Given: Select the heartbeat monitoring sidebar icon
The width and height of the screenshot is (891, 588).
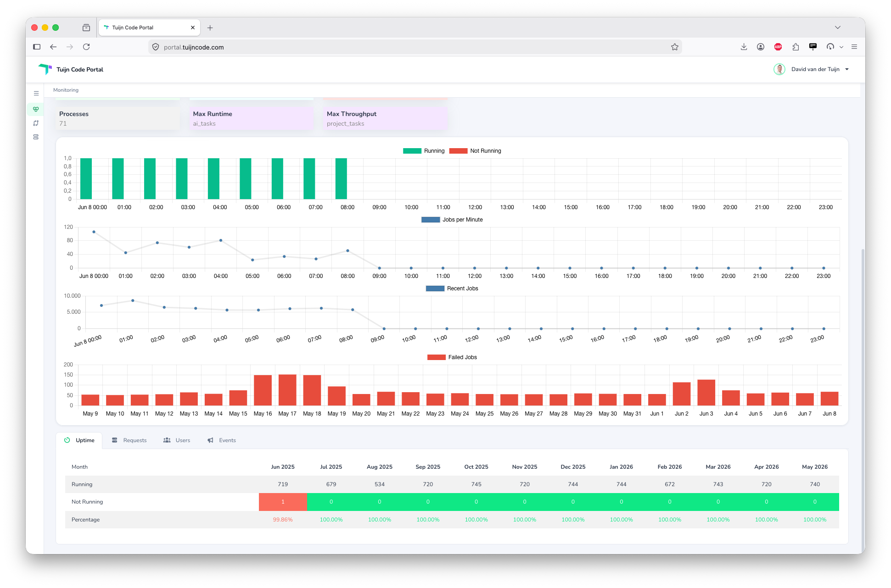Looking at the screenshot, I should point(36,109).
